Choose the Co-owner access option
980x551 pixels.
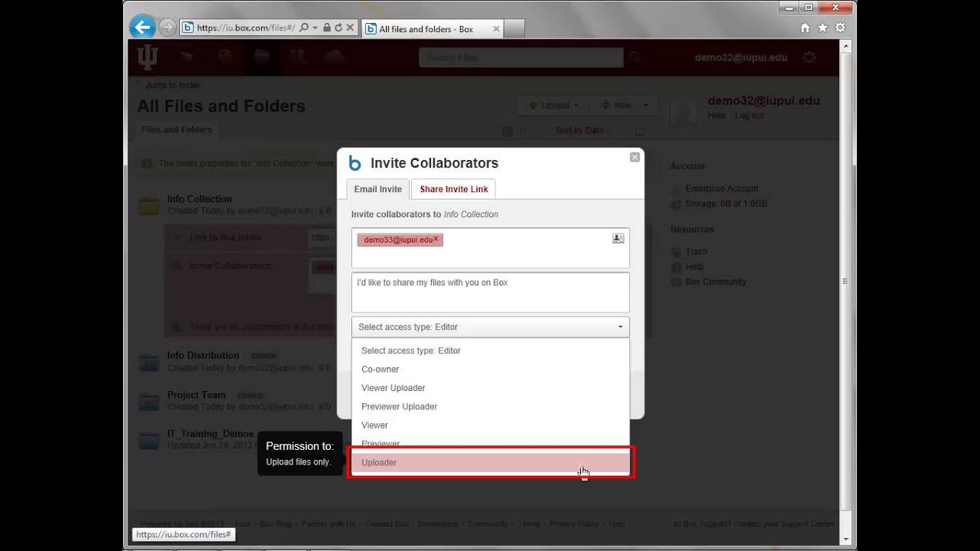491,369
